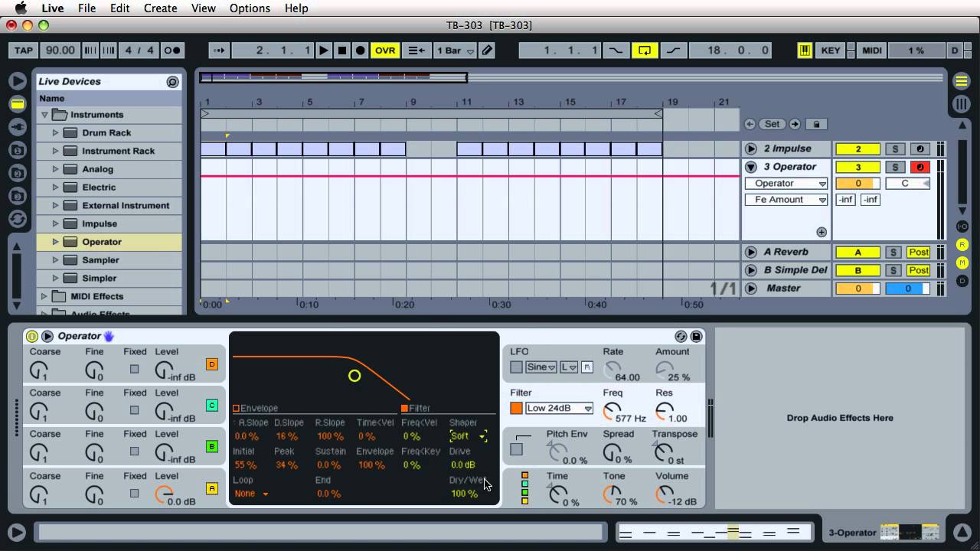Screen dimensions: 980x551
Task: Open the Edit menu
Action: coord(119,8)
